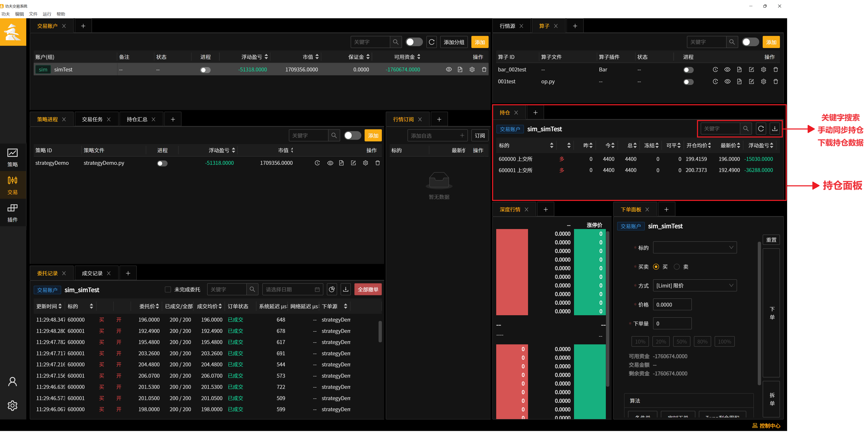Screen dimensions: 868x432
Task: Click 添加自选 input in 行情订阅
Action: (x=437, y=136)
